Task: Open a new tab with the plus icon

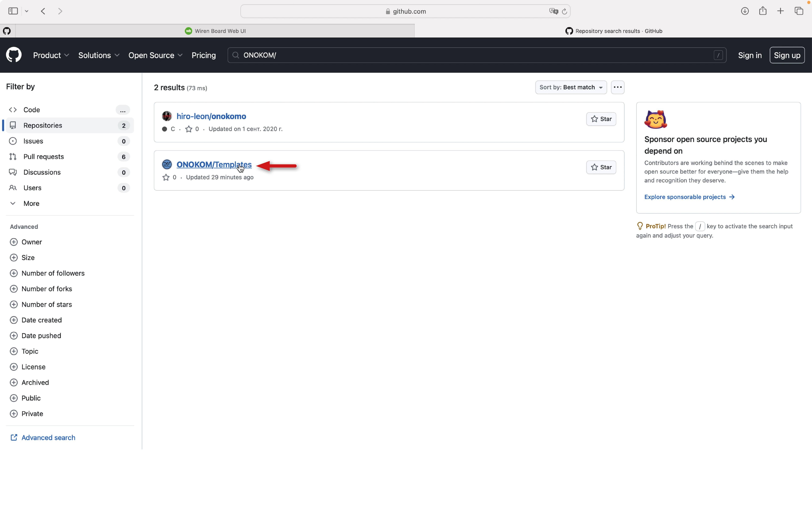Action: 780,11
